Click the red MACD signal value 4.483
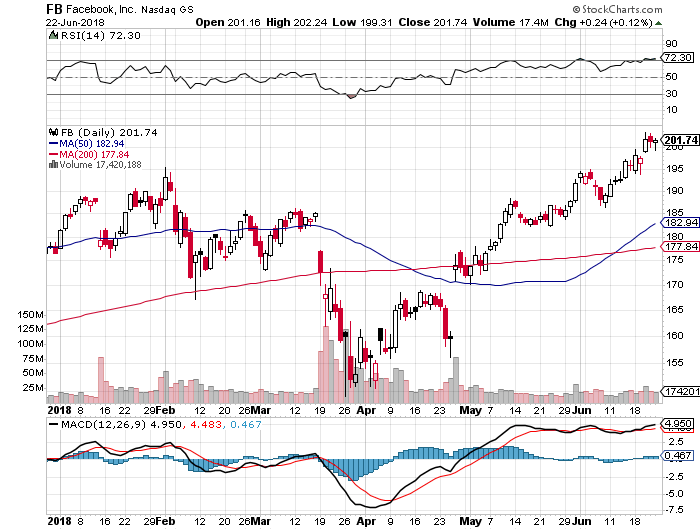This screenshot has height=530, width=700. tap(206, 425)
